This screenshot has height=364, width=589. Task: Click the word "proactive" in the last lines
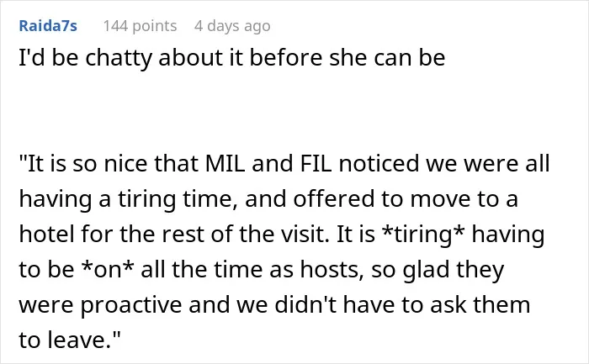[x=131, y=306]
